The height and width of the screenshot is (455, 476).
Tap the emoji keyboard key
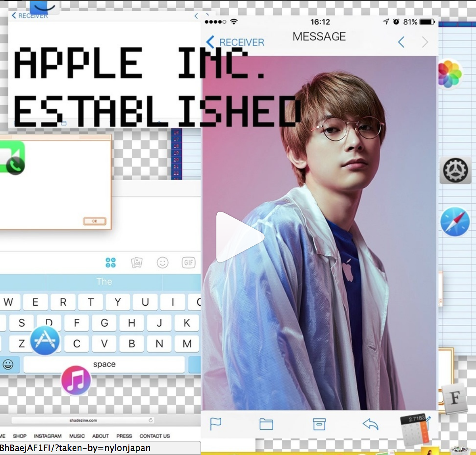(x=8, y=364)
